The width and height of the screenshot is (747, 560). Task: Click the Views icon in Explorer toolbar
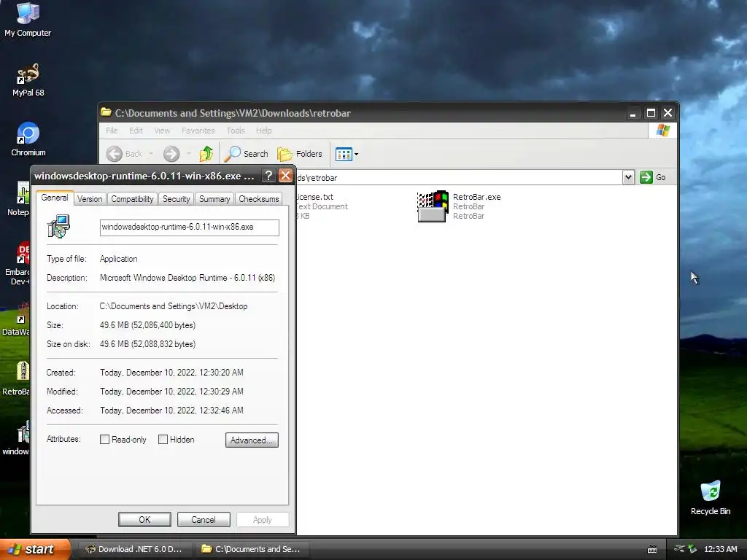coord(344,154)
